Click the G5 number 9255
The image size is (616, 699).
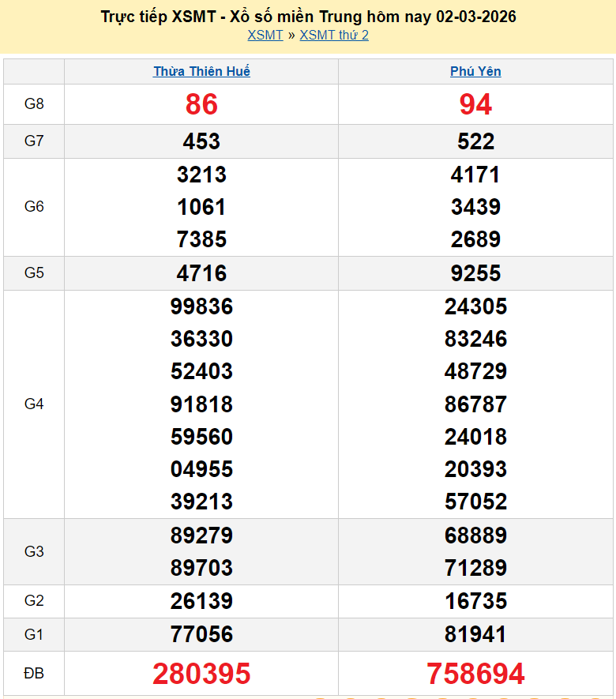(x=475, y=273)
